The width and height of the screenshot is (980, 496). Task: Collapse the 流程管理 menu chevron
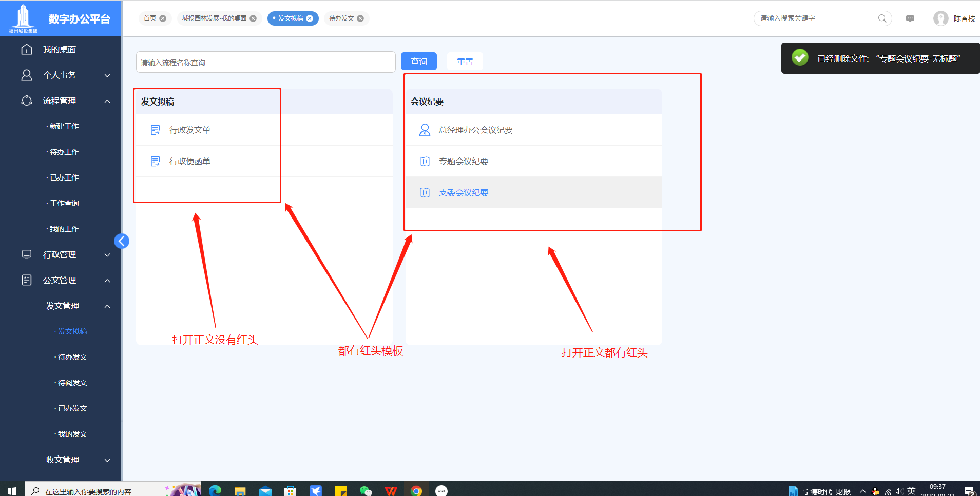click(107, 101)
